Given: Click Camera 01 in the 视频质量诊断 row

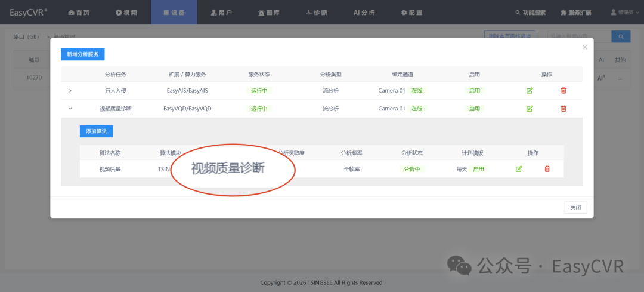Looking at the screenshot, I should [x=392, y=109].
